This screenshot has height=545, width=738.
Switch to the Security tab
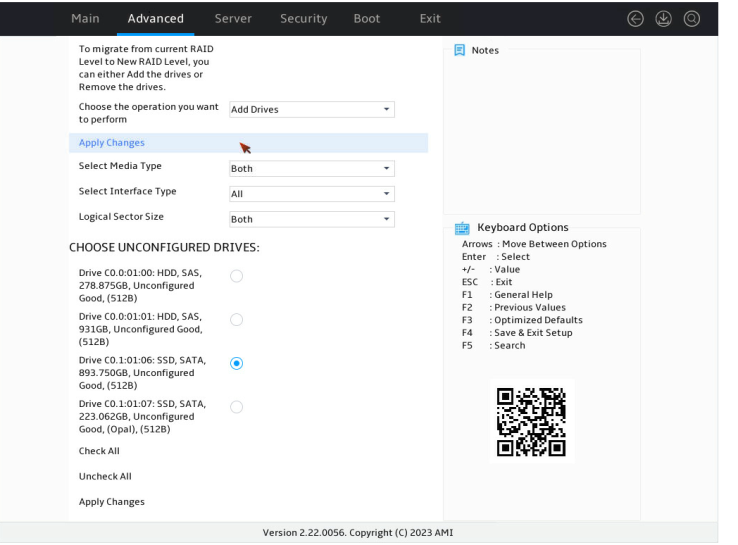coord(304,19)
